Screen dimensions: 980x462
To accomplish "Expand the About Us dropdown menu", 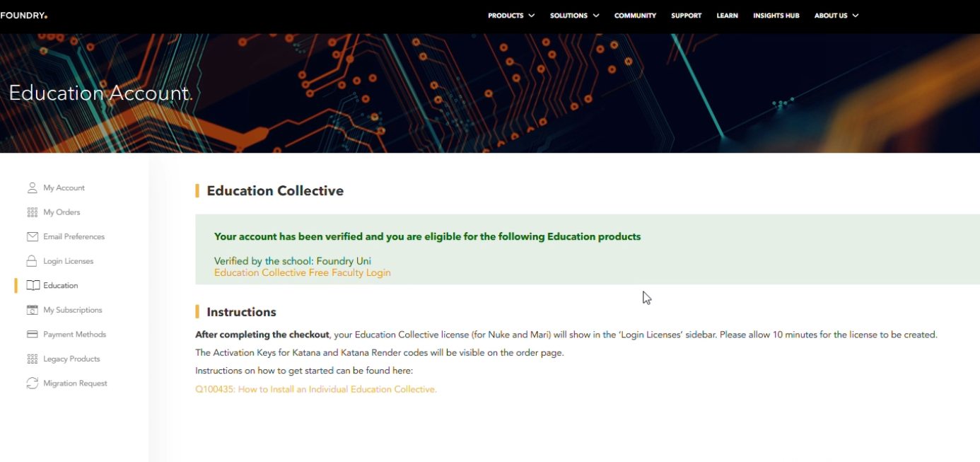I will [x=836, y=16].
